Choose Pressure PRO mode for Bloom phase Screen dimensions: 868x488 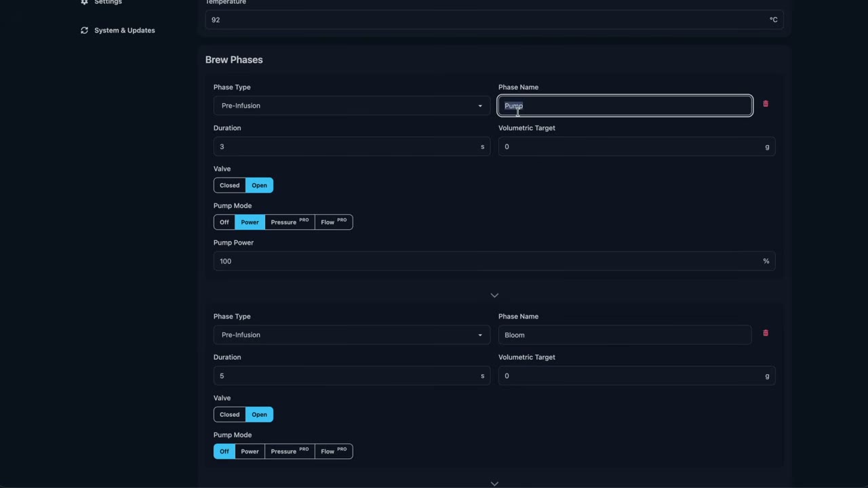click(290, 451)
